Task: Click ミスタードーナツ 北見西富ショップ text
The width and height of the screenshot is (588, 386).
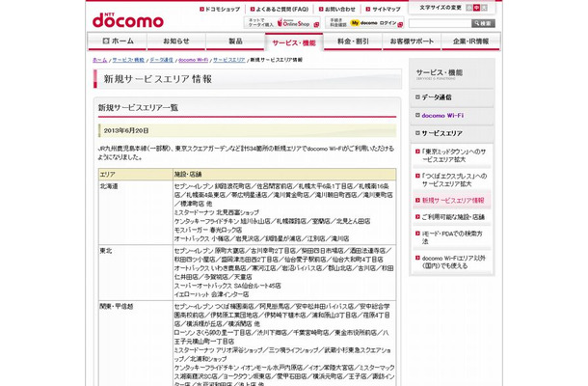Action: [x=216, y=212]
